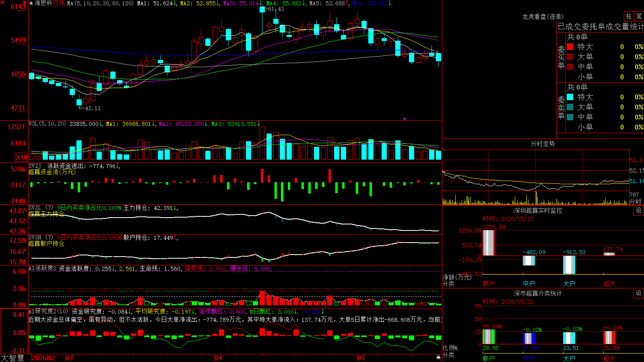Click the red 日线 period label
Viewport: 644px width, 362px height.
(x=59, y=3)
